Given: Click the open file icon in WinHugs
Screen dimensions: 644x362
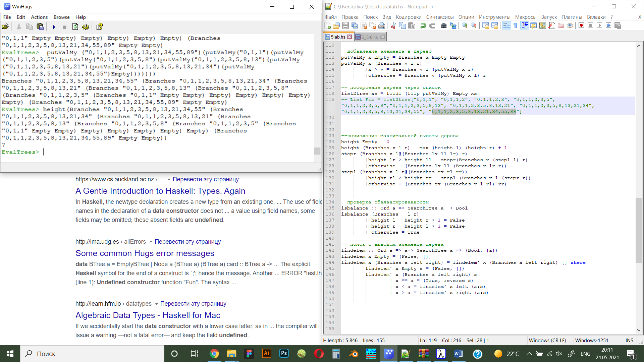Looking at the screenshot, I should 5,27.
